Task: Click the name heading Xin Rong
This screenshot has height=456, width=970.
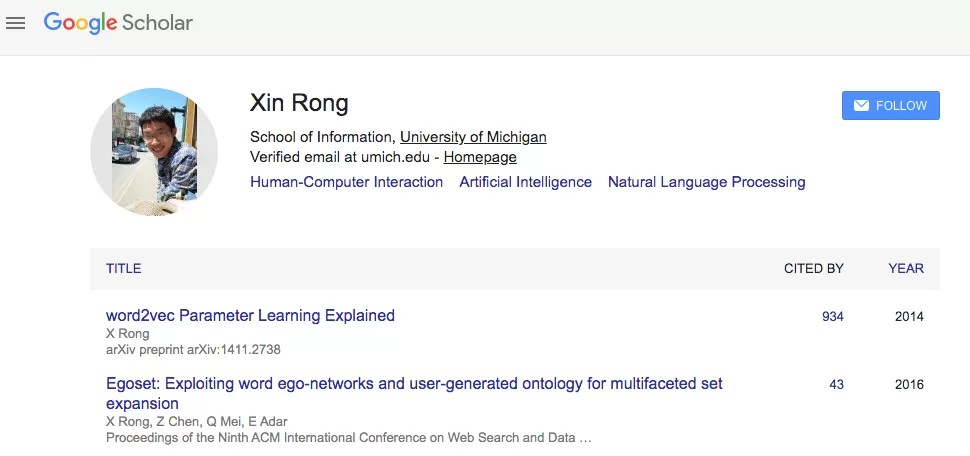Action: (x=299, y=103)
